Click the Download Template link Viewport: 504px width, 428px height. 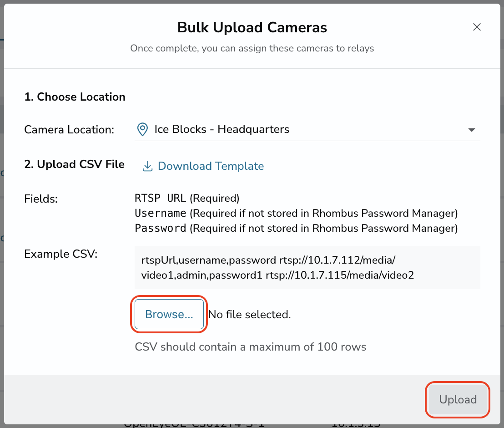(x=211, y=166)
